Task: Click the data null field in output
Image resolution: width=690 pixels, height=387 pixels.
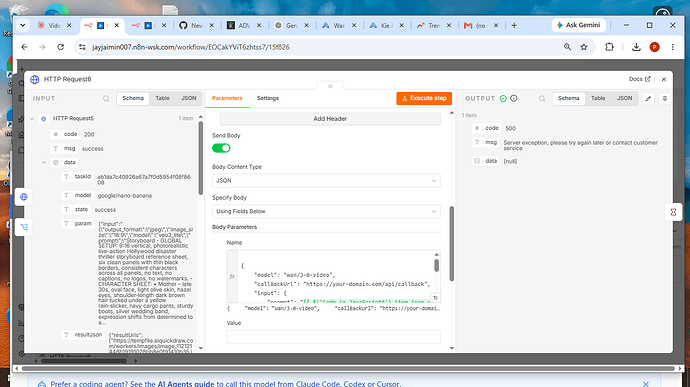Action: pos(510,161)
